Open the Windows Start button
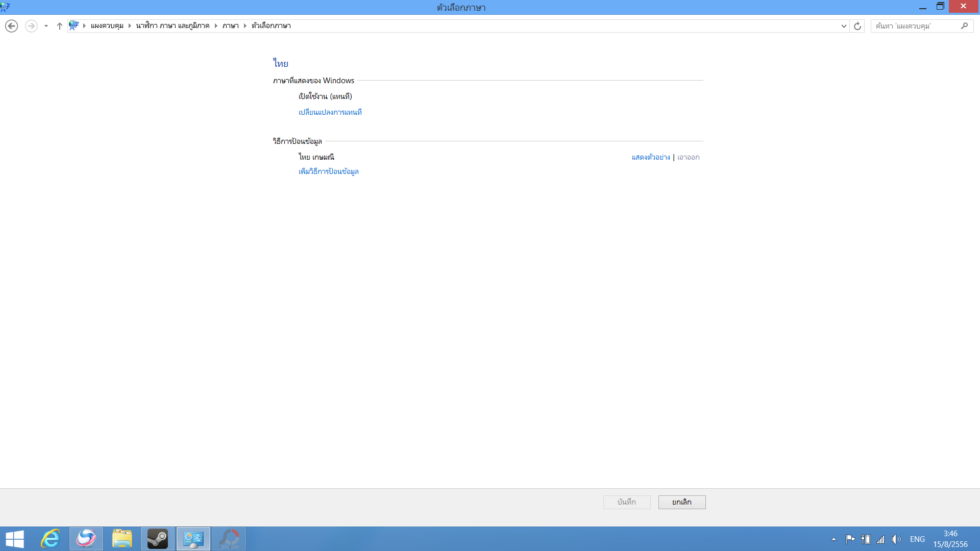 coord(15,539)
